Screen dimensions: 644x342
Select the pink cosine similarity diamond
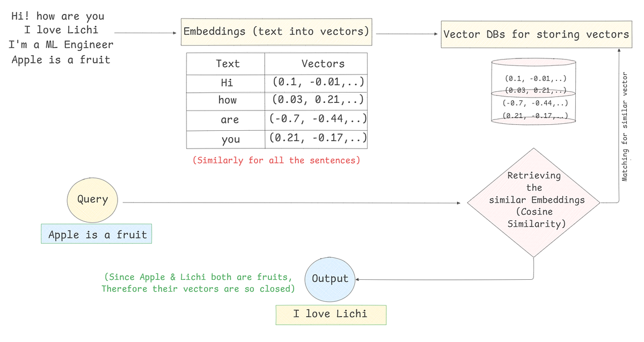(534, 203)
